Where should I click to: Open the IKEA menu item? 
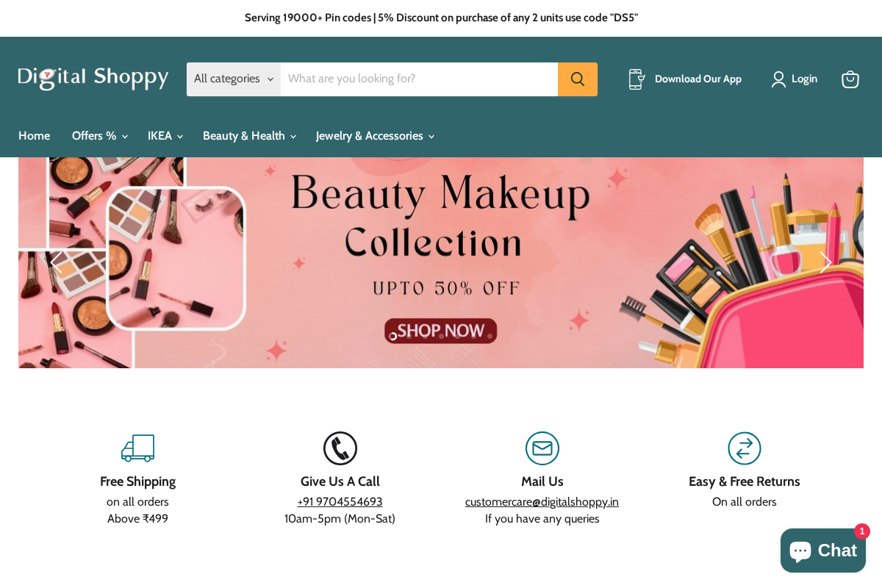tap(163, 135)
